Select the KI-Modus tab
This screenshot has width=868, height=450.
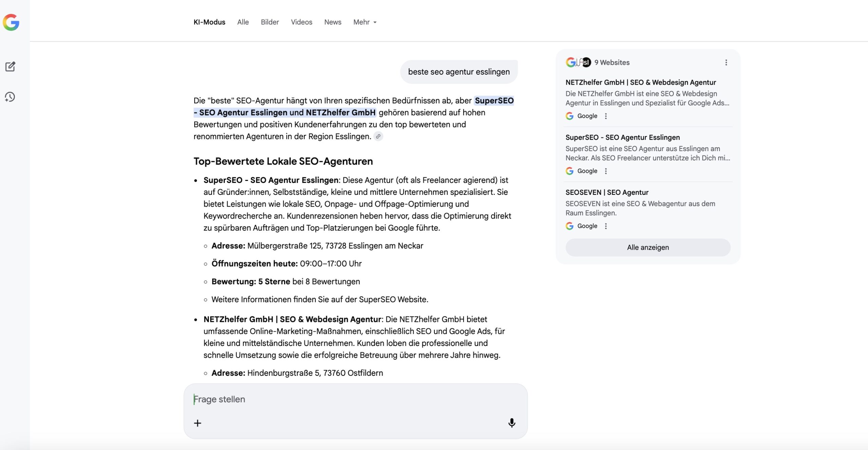point(209,22)
